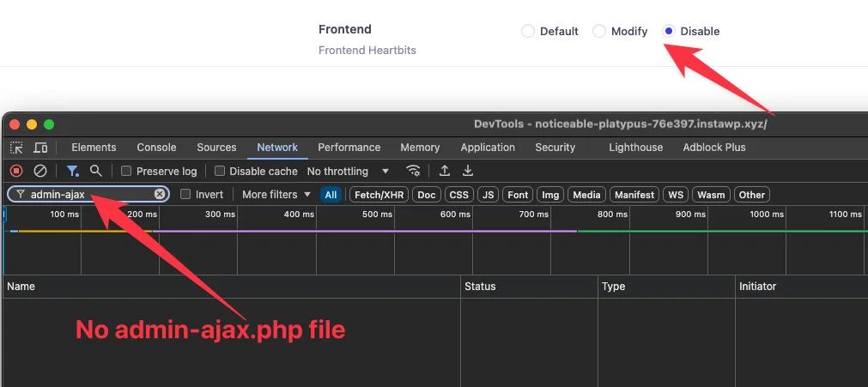The height and width of the screenshot is (387, 868).
Task: Filter requests by Font type
Action: tap(518, 194)
